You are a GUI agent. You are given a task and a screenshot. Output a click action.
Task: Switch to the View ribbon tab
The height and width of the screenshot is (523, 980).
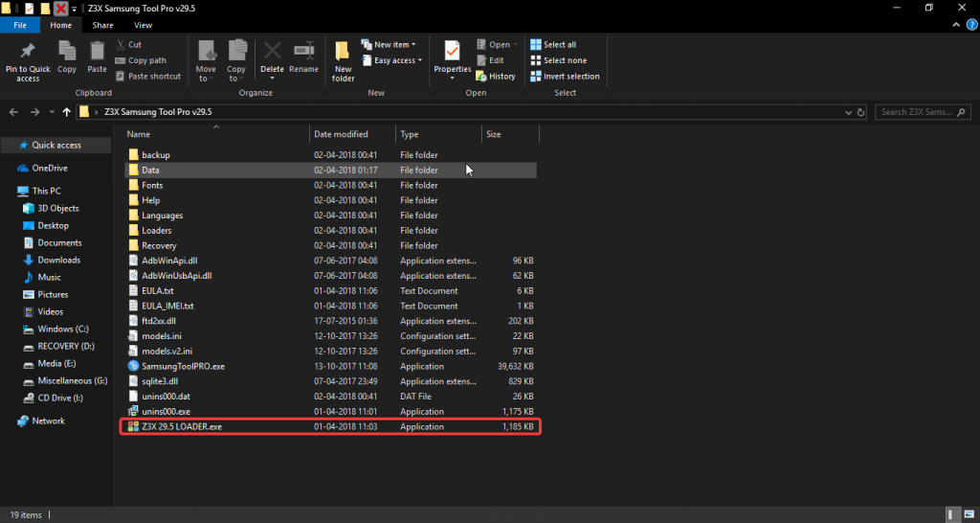click(x=144, y=26)
